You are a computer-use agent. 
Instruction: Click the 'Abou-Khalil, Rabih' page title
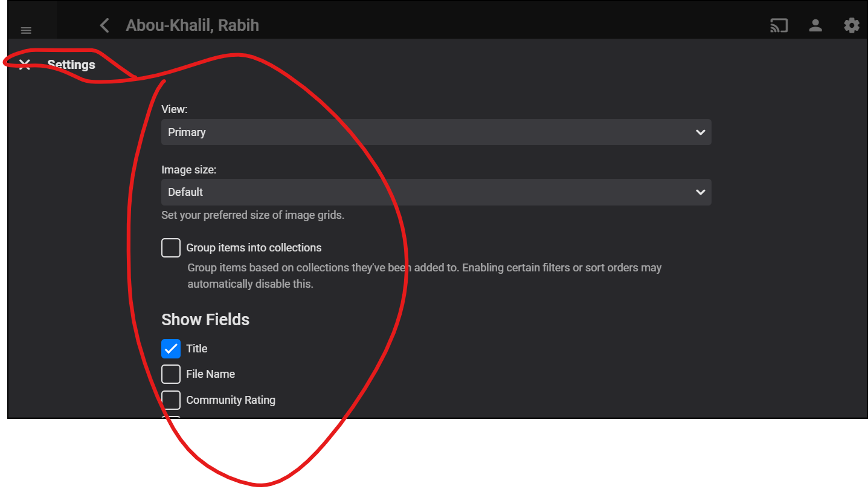tap(192, 25)
